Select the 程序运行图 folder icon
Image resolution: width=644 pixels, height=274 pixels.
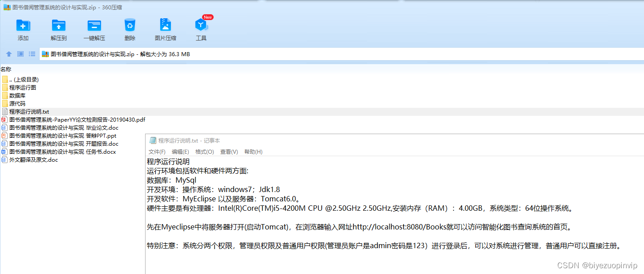pyautogui.click(x=5, y=87)
